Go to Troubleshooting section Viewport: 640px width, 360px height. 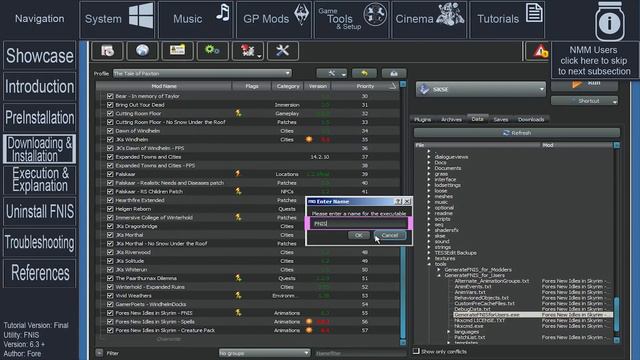pos(40,242)
